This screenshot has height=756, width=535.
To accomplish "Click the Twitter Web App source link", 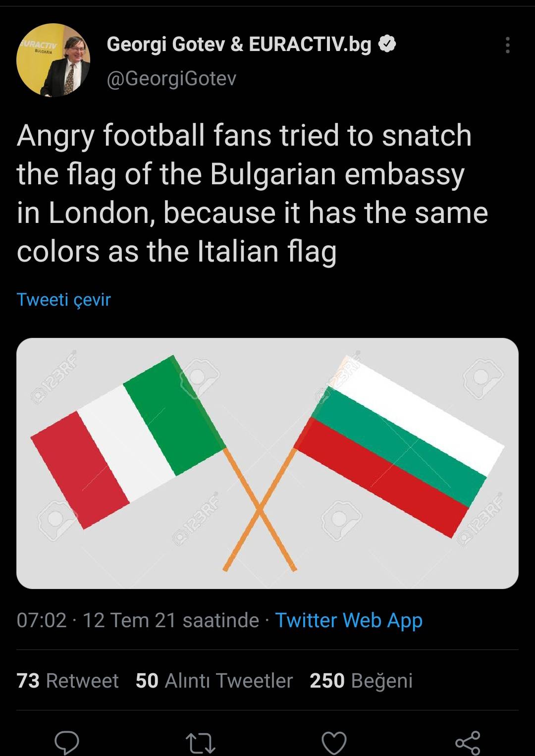I will [x=349, y=620].
